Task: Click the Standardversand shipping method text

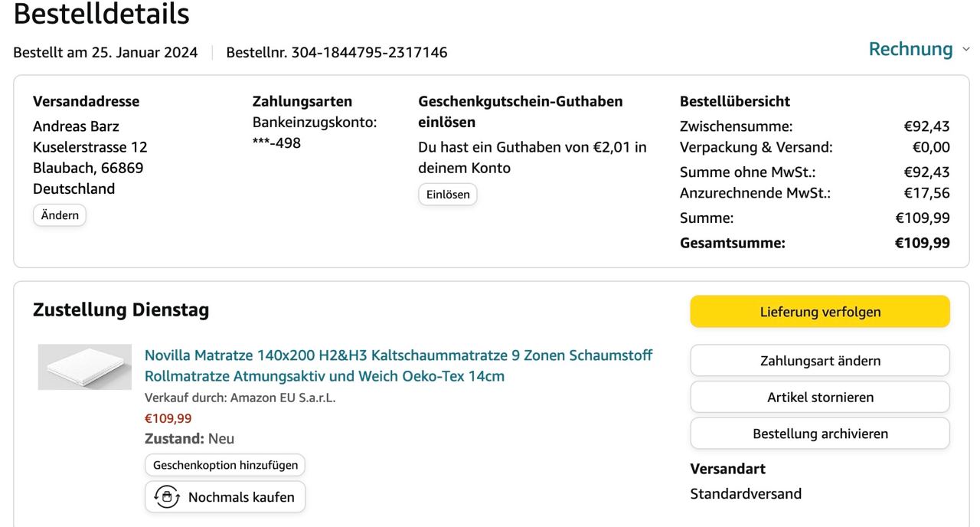Action: tap(746, 494)
